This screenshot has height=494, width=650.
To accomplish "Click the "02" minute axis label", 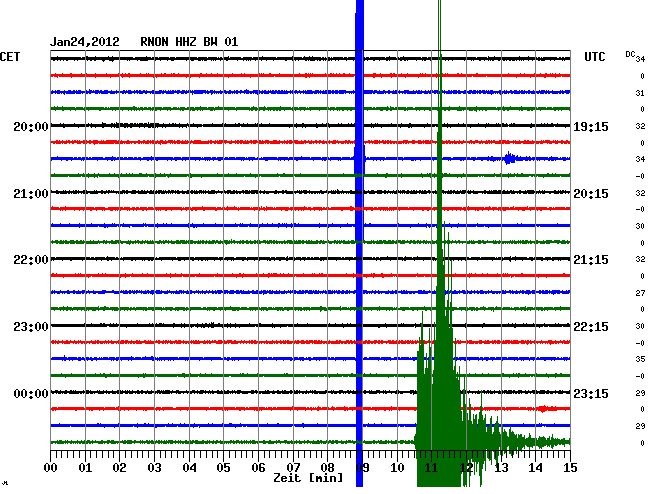I will (x=119, y=468).
